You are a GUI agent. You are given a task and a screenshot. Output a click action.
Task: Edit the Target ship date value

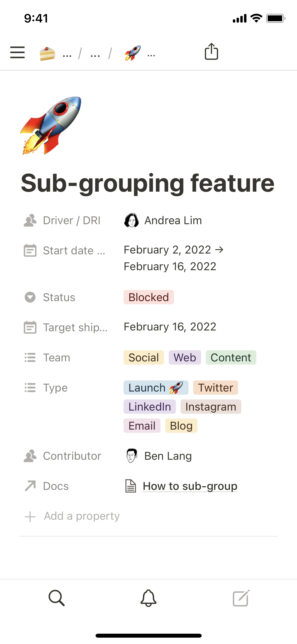[170, 327]
